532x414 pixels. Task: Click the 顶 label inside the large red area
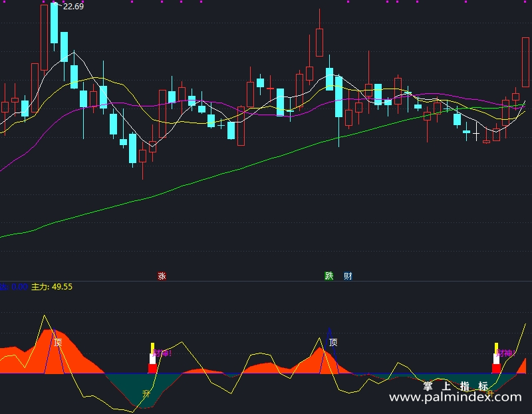58,342
